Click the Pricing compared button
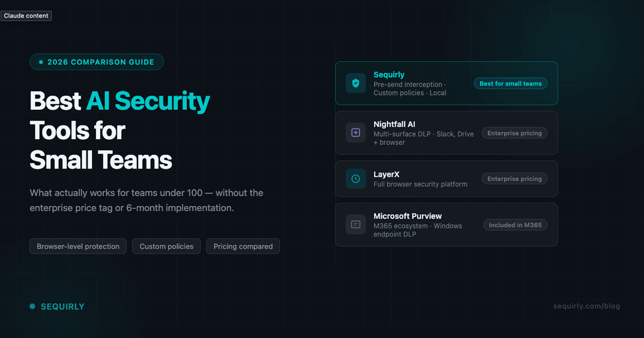644x338 pixels. click(243, 246)
